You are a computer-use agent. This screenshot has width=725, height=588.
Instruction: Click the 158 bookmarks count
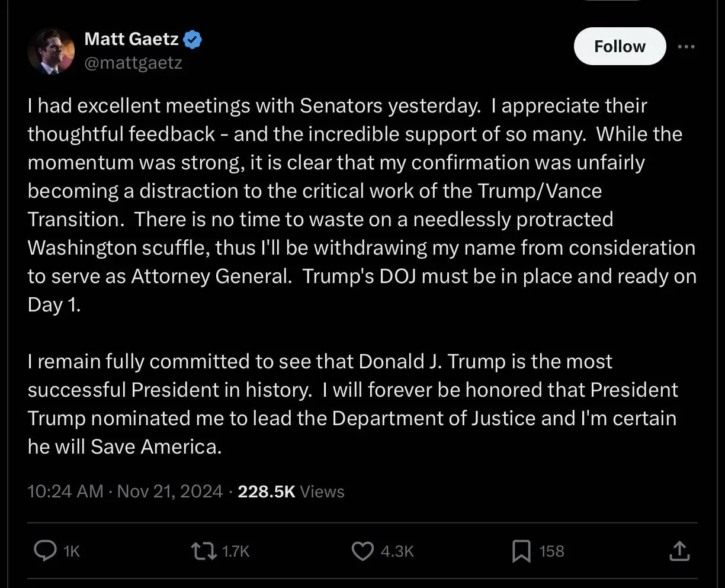pos(551,551)
